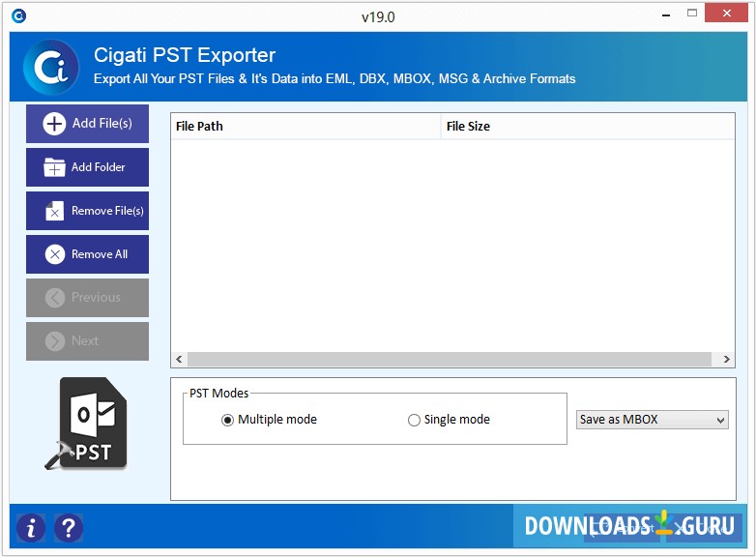Click the Add Folder button

click(87, 167)
